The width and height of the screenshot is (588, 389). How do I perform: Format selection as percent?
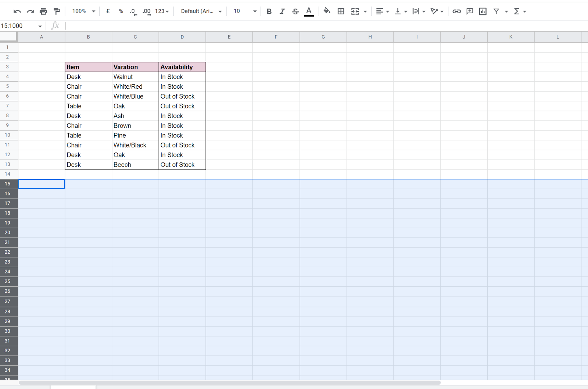(121, 11)
